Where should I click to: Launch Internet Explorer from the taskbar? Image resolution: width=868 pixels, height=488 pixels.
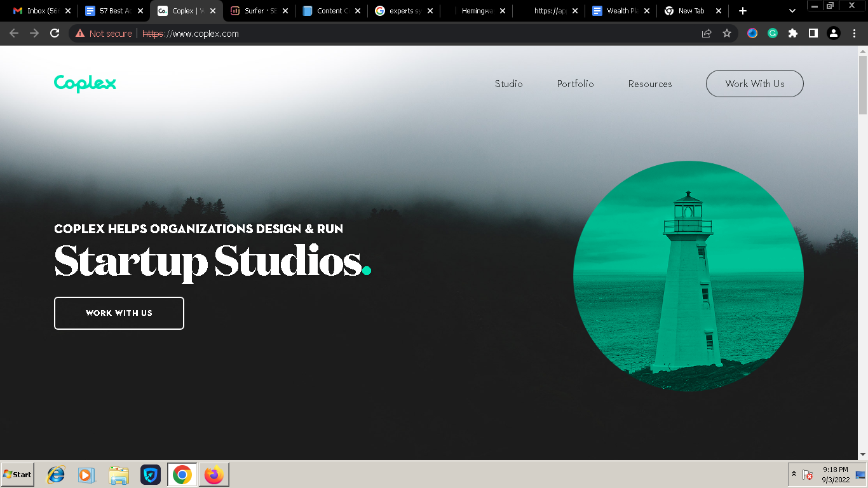pos(56,475)
